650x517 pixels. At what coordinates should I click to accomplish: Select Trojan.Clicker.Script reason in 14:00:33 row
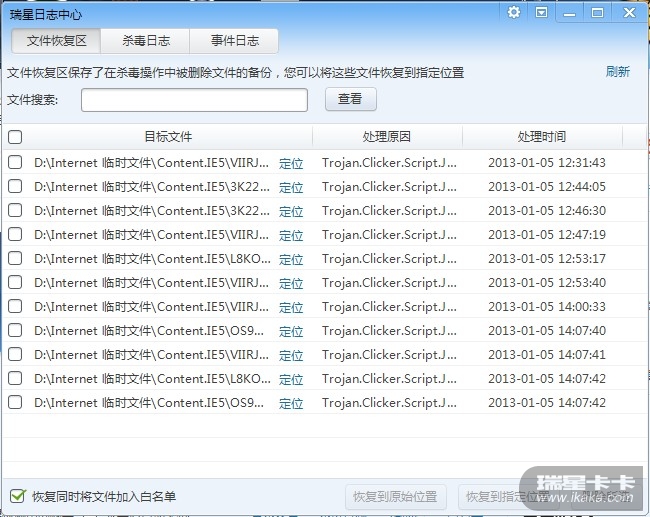click(389, 307)
